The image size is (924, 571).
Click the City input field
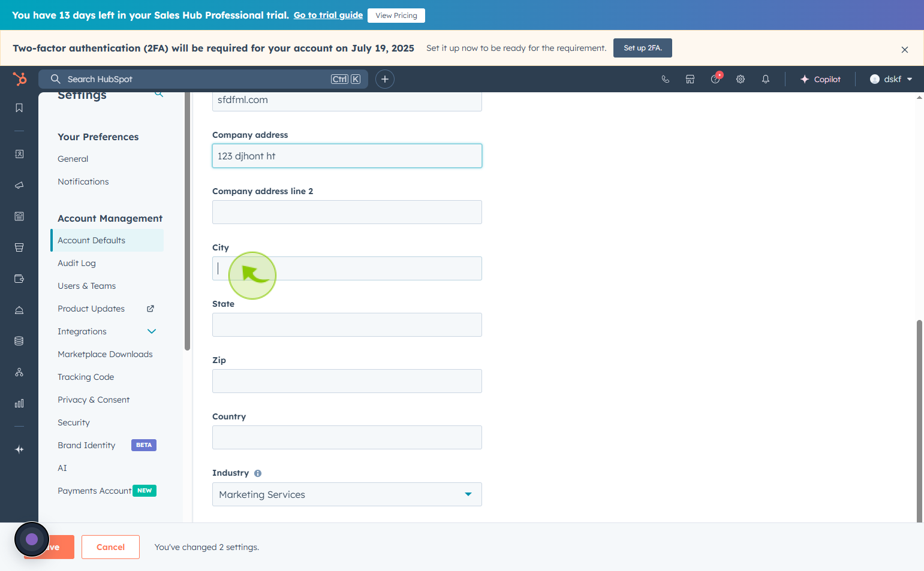click(x=347, y=268)
